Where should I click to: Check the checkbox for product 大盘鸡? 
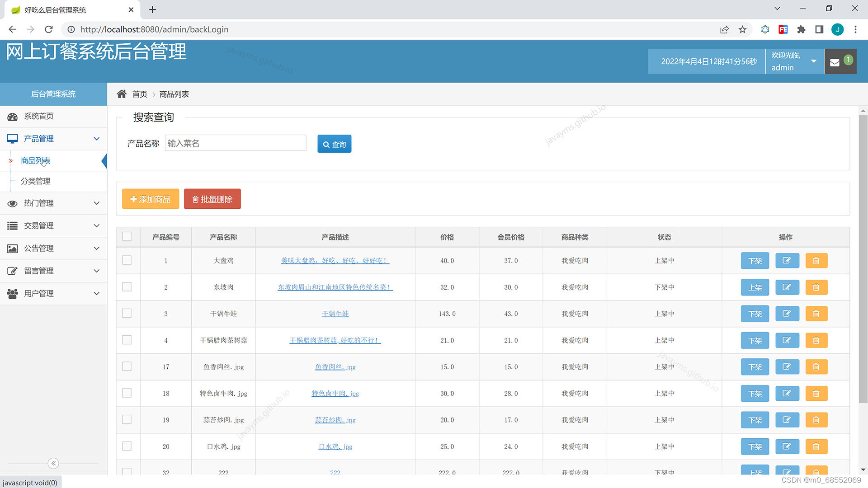click(127, 261)
